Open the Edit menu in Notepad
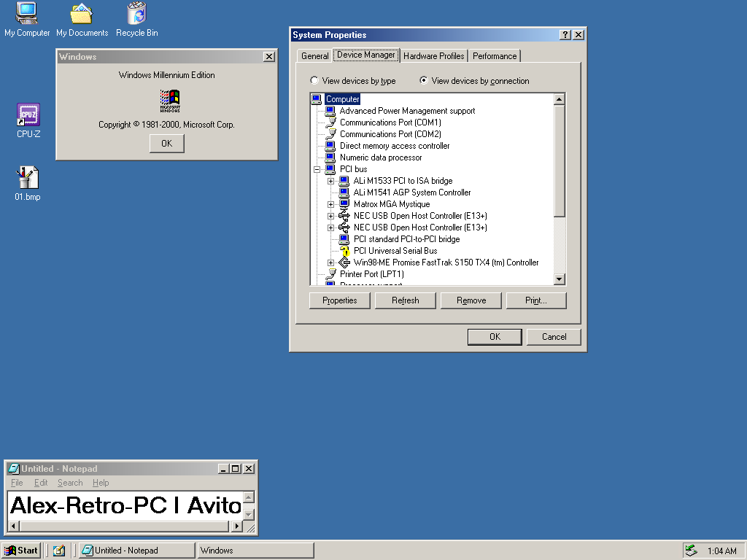Viewport: 747px width, 560px height. pos(41,483)
